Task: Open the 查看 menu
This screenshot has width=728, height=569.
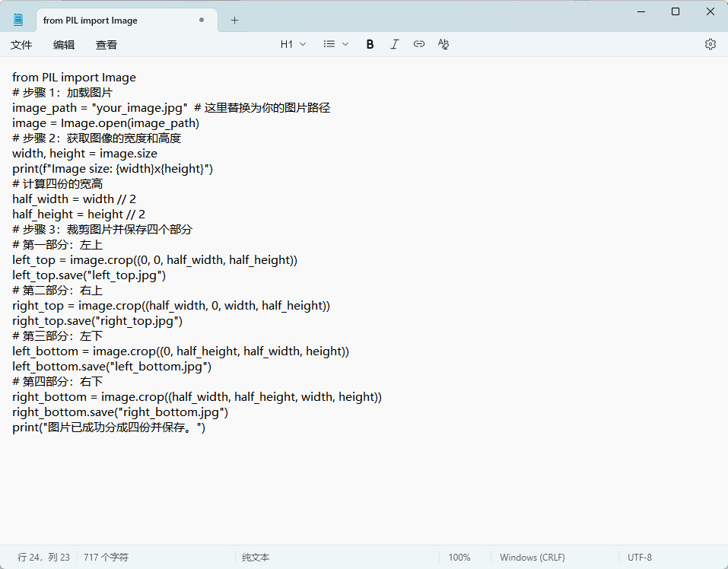Action: (x=106, y=45)
